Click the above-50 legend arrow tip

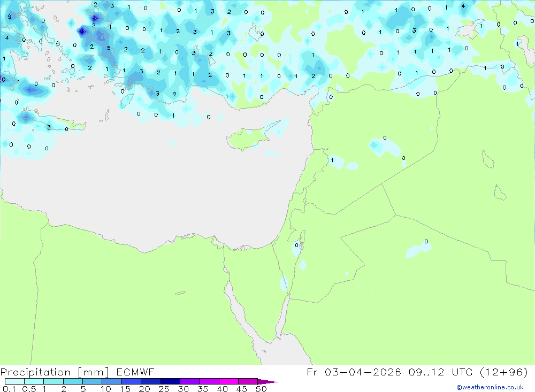pyautogui.click(x=268, y=382)
